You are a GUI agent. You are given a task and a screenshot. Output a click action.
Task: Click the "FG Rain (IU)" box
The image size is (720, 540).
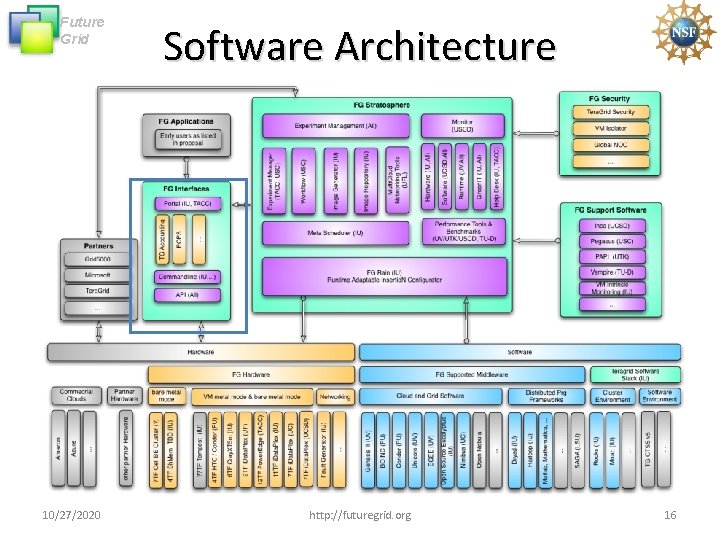click(x=385, y=276)
